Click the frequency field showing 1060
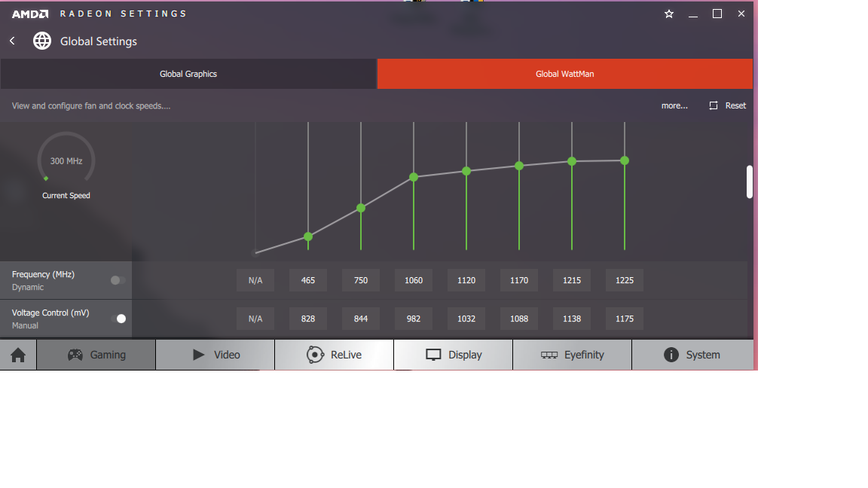 click(414, 280)
